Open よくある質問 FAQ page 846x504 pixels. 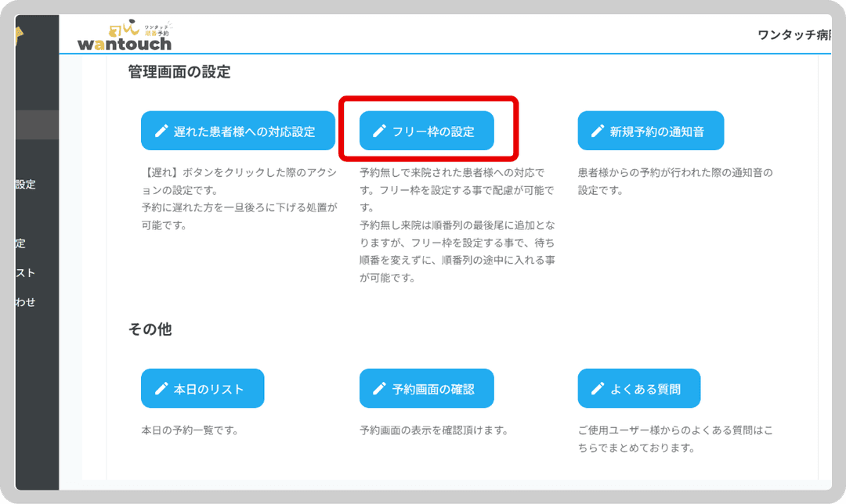639,388
